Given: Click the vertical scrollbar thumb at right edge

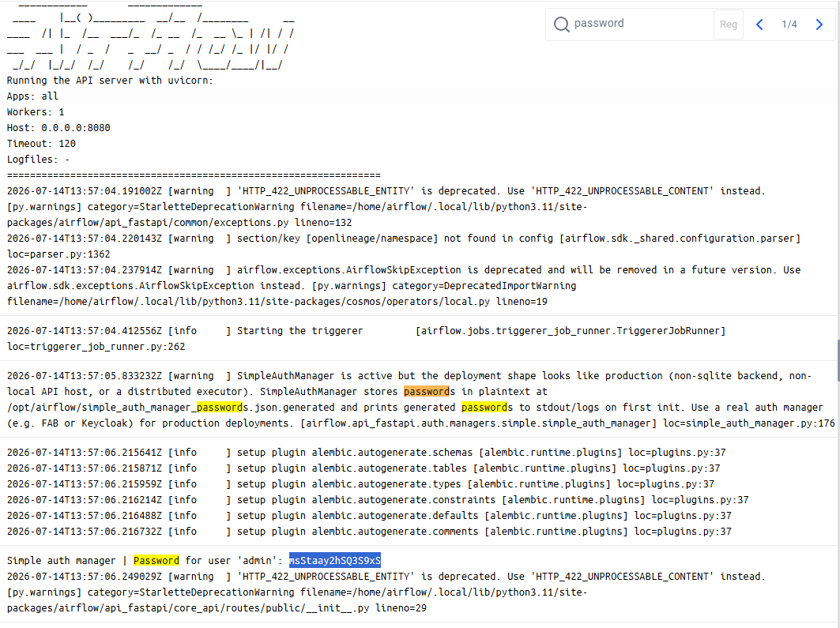Looking at the screenshot, I should point(838,360).
